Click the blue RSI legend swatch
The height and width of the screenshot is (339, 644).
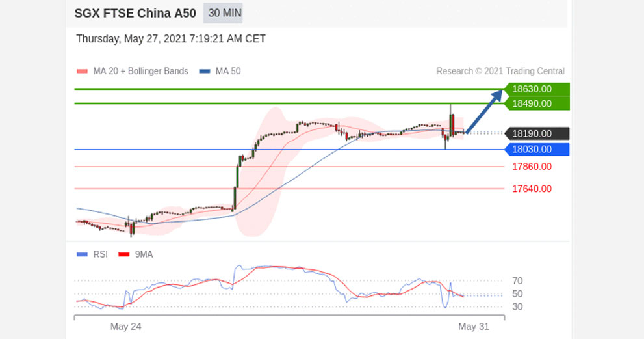point(82,254)
